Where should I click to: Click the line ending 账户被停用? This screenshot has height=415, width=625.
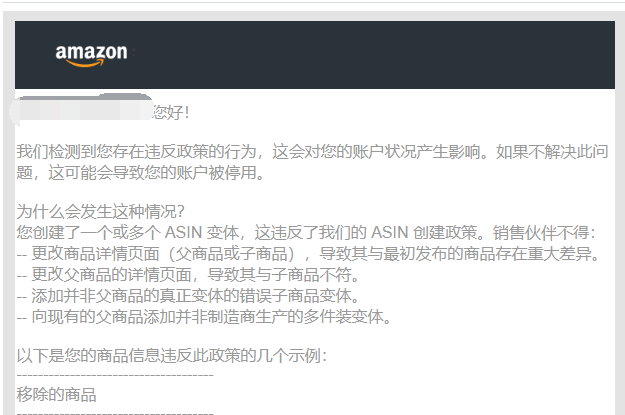[140, 173]
